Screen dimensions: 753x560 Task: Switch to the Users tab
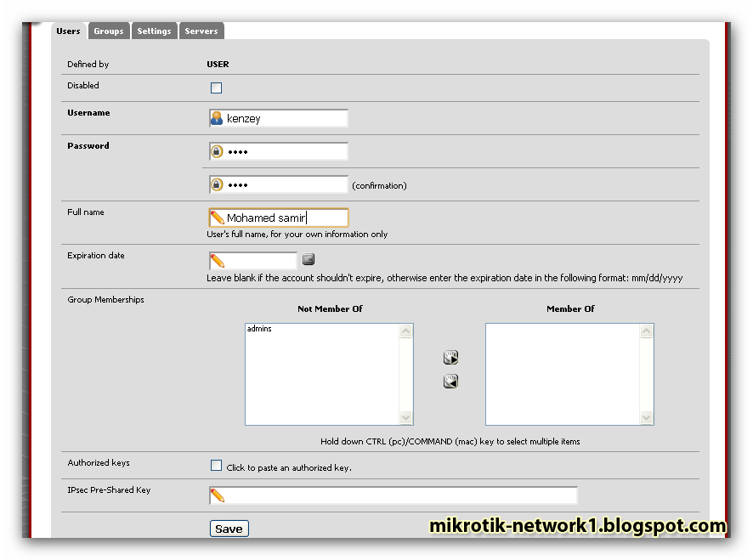68,31
